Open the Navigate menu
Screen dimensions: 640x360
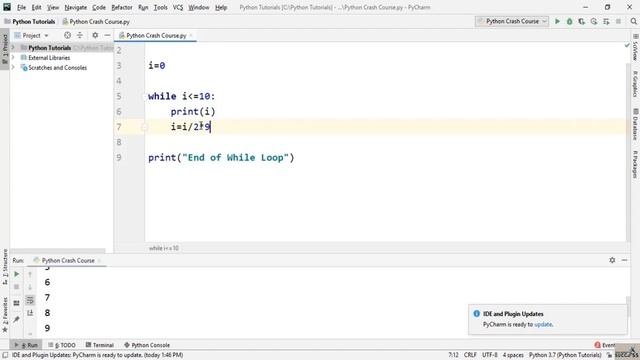coord(76,7)
